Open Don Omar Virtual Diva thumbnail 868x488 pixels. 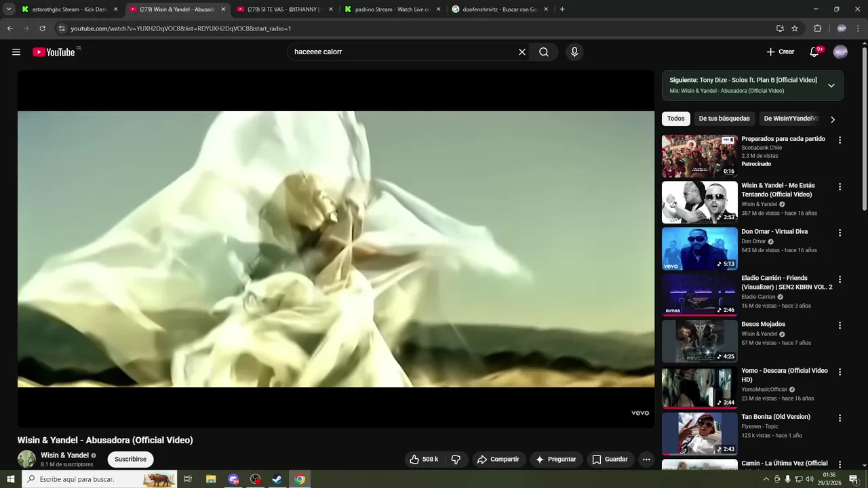[699, 249]
